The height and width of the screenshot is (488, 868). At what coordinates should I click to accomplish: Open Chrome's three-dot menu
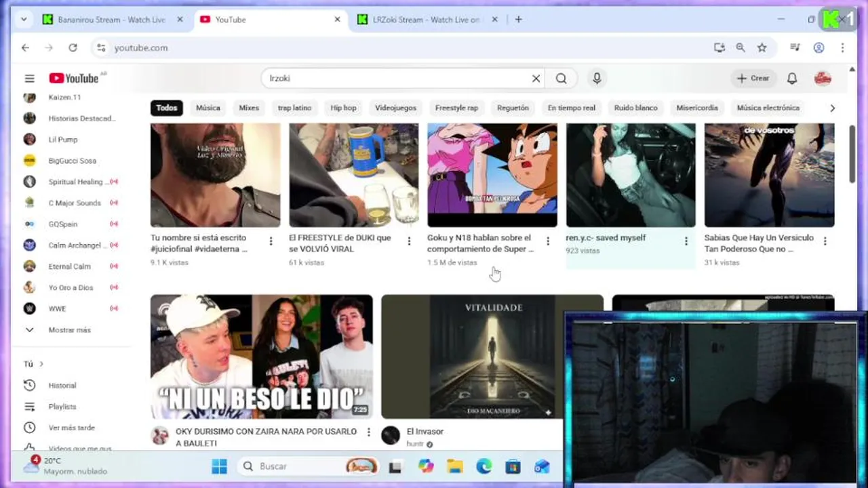pos(842,47)
